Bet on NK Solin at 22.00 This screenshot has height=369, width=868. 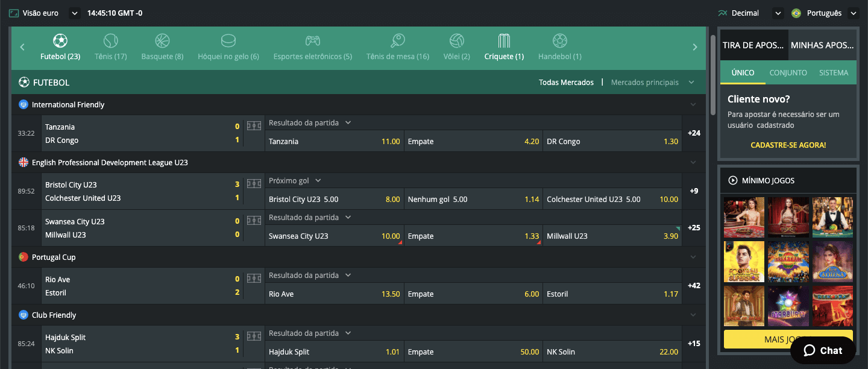612,352
